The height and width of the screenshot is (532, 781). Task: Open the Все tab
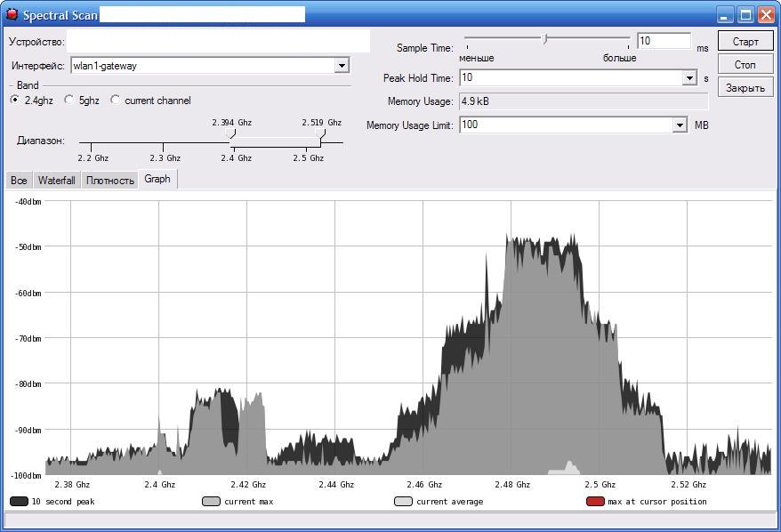(19, 181)
